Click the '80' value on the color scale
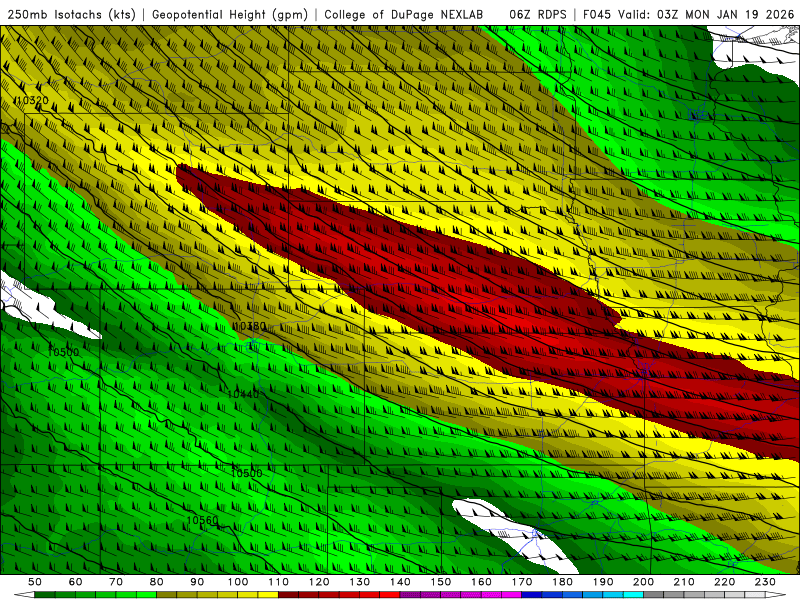 coord(156,582)
